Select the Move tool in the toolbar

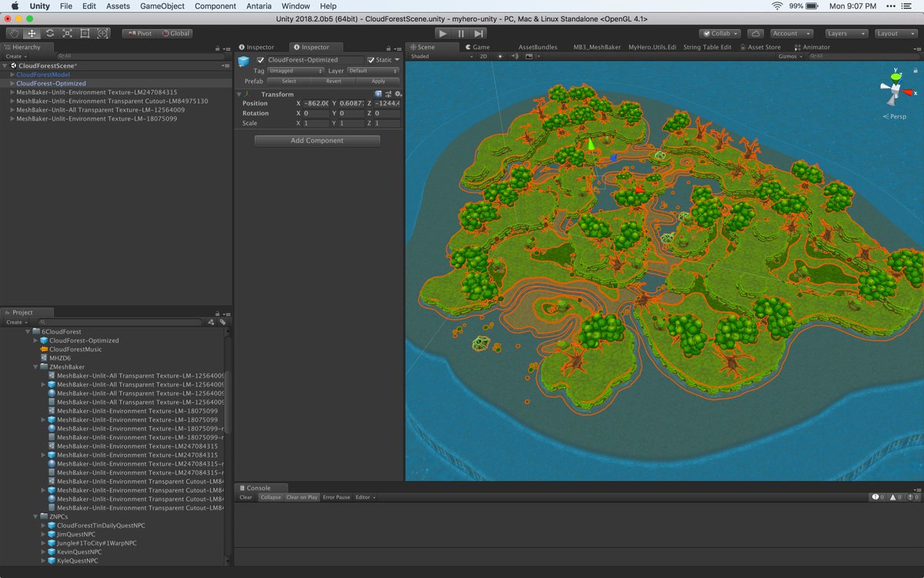(x=32, y=33)
